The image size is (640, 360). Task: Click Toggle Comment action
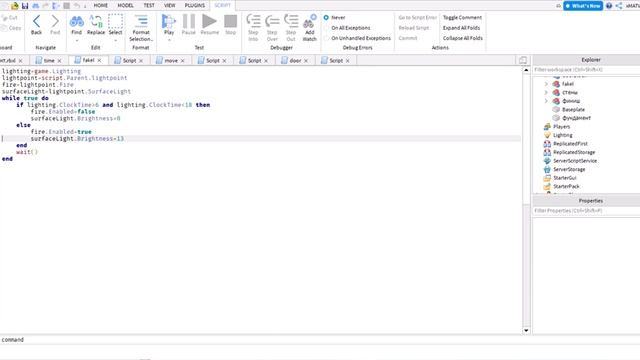pos(462,18)
